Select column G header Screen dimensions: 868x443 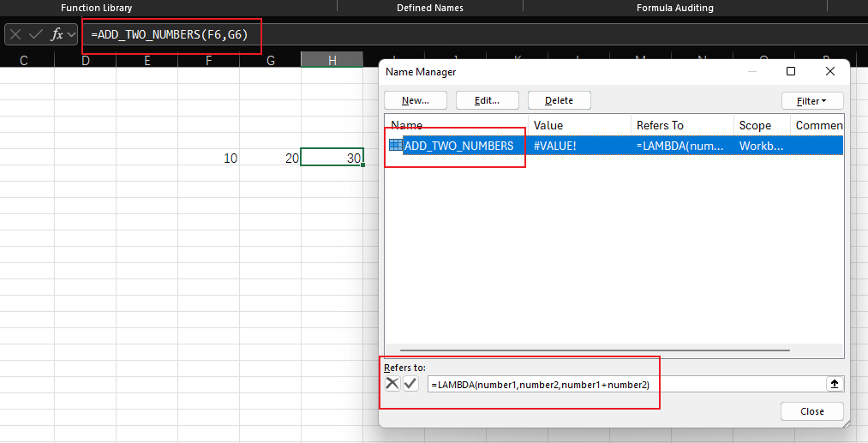click(x=271, y=60)
